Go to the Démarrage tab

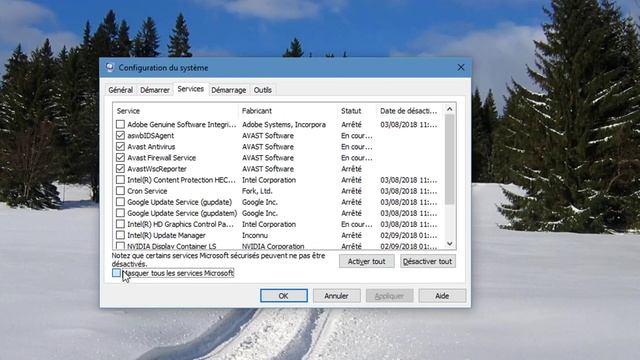click(x=229, y=90)
